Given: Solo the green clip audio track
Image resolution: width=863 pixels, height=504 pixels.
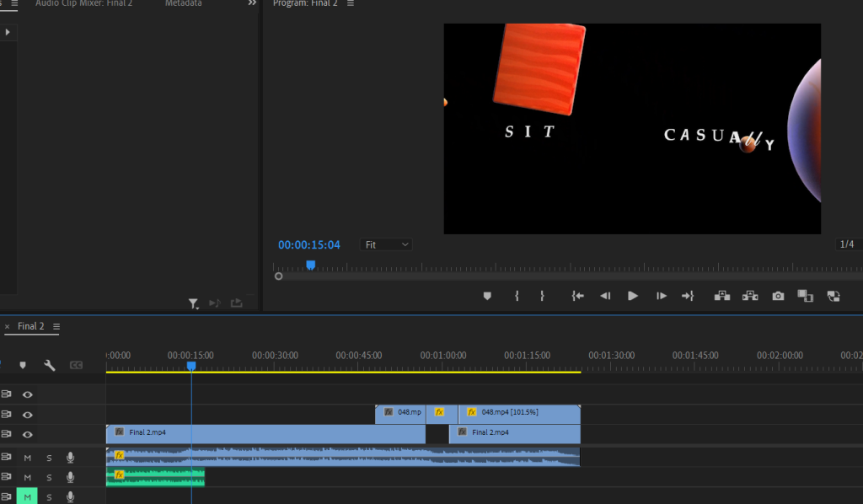Looking at the screenshot, I should [x=49, y=478].
